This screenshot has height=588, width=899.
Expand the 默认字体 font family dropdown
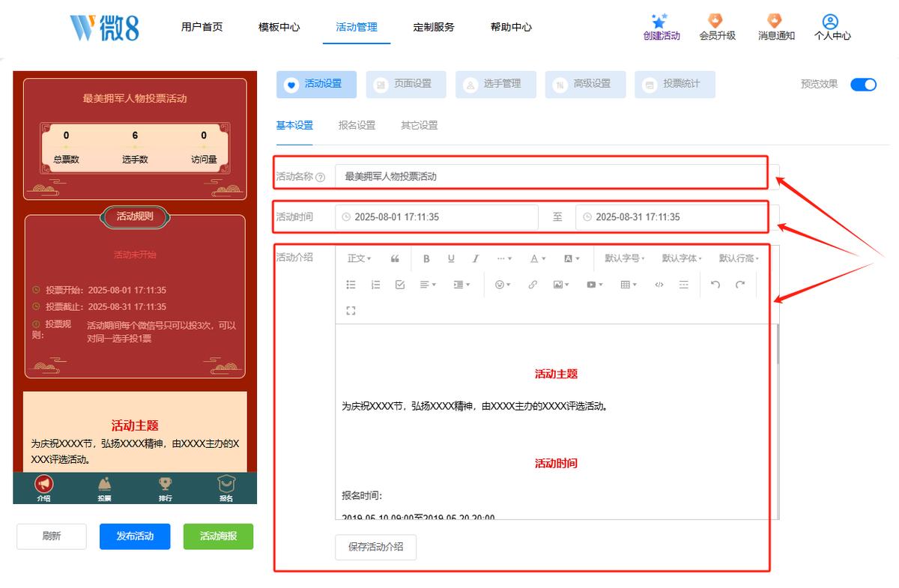(x=682, y=258)
